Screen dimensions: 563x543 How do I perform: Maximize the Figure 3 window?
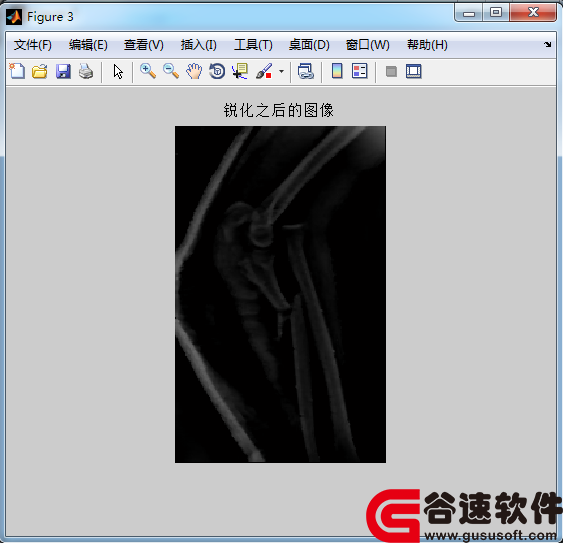click(496, 13)
